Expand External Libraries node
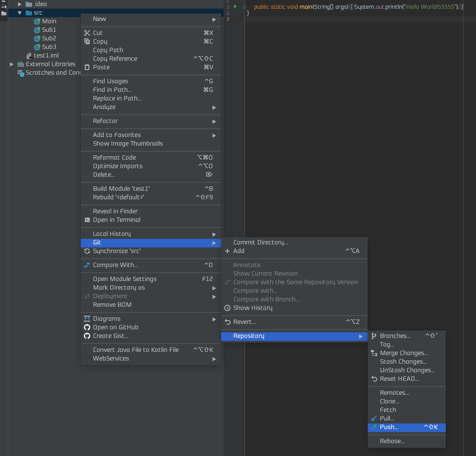Image resolution: width=476 pixels, height=456 pixels. point(12,64)
